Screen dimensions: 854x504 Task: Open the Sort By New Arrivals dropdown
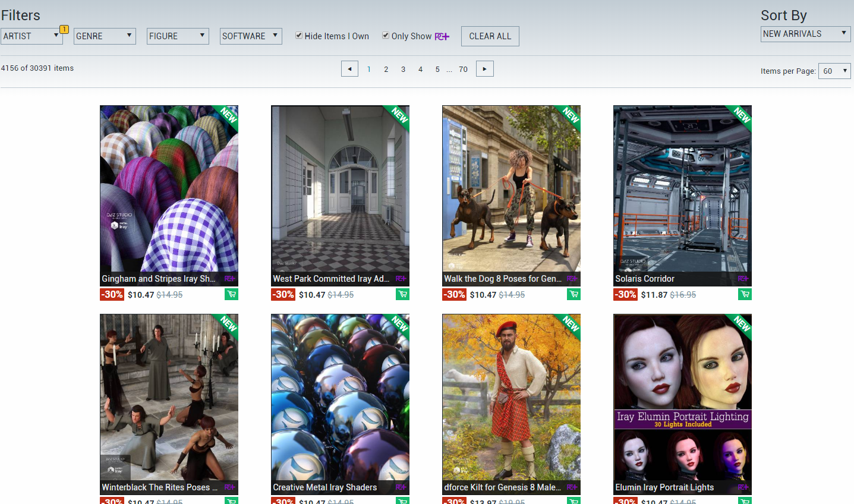pyautogui.click(x=805, y=34)
